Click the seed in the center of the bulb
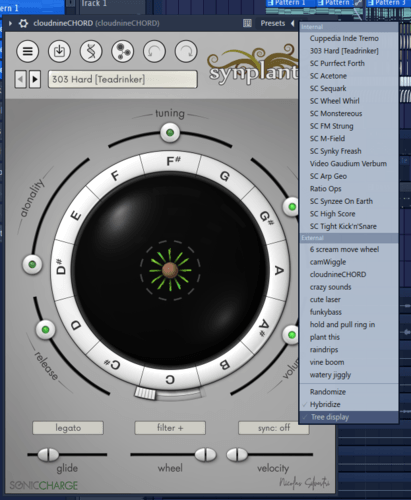The width and height of the screenshot is (411, 500). 170,270
